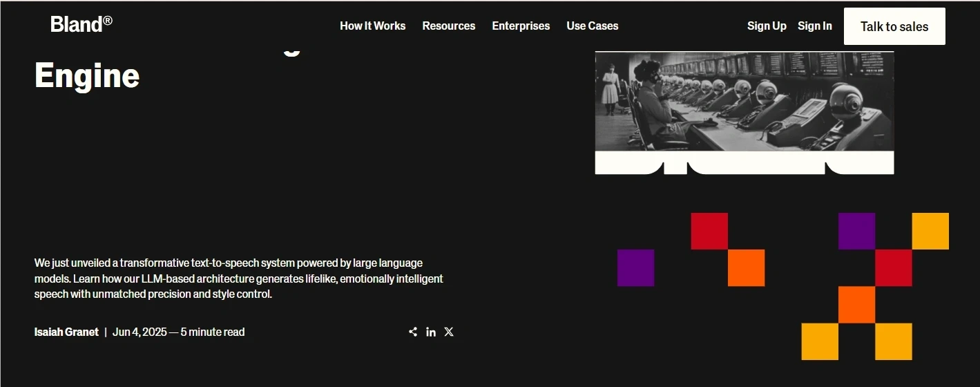Share the article on X
Viewport: 980px width, 387px height.
449,332
